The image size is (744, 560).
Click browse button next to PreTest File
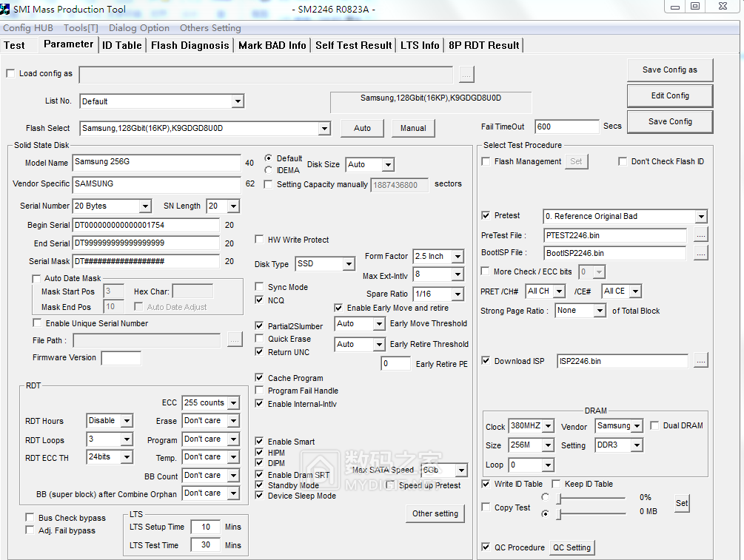point(700,235)
